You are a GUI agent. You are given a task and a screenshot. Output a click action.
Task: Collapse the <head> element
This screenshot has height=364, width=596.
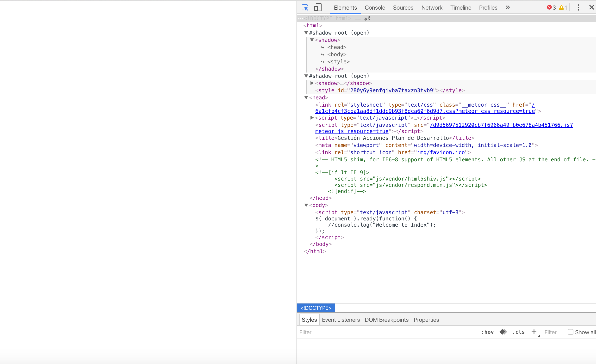tap(306, 97)
